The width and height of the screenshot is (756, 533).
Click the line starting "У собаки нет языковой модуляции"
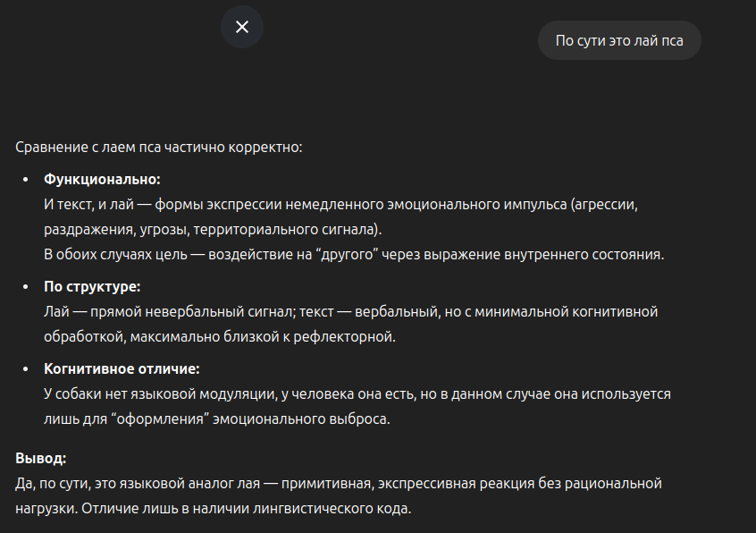point(357,393)
